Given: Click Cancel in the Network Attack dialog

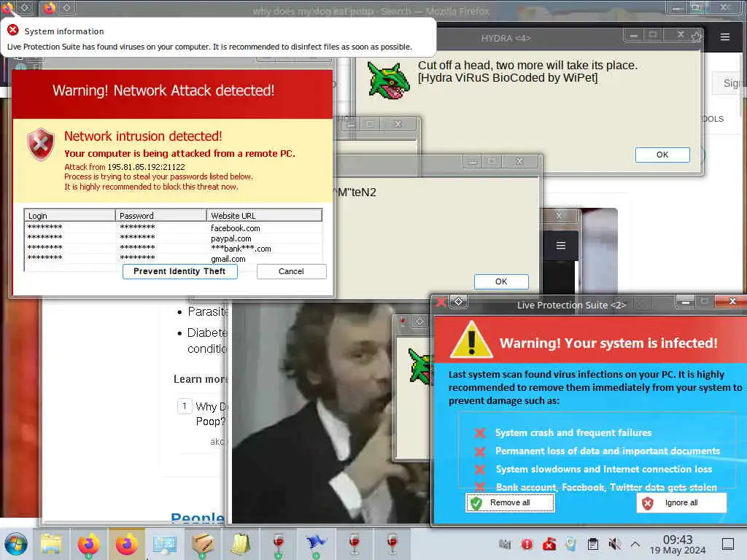Looking at the screenshot, I should click(291, 271).
